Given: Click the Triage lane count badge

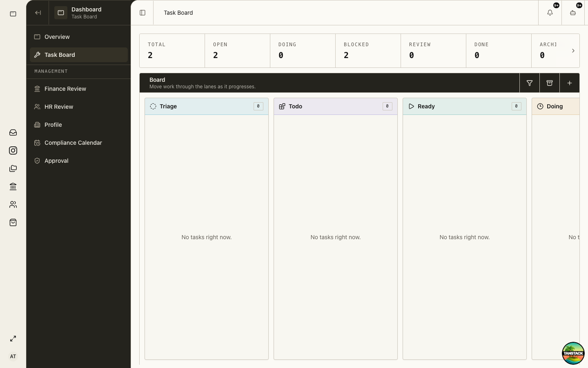Looking at the screenshot, I should coord(258,106).
